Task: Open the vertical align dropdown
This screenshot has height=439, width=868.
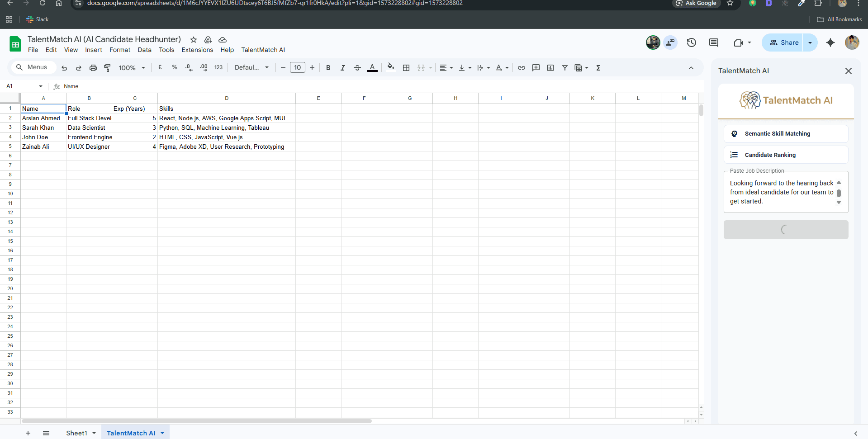Action: tap(465, 68)
